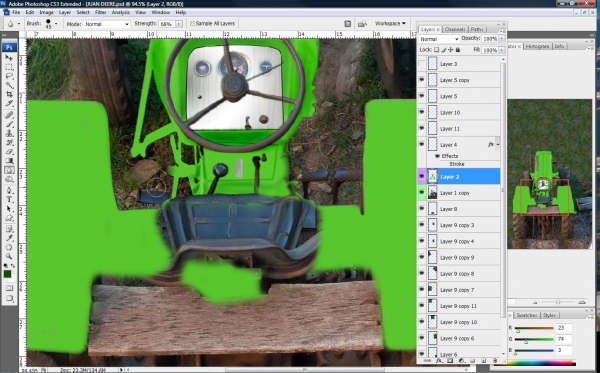
Task: Select the Magic Wand tool
Action: (9, 85)
